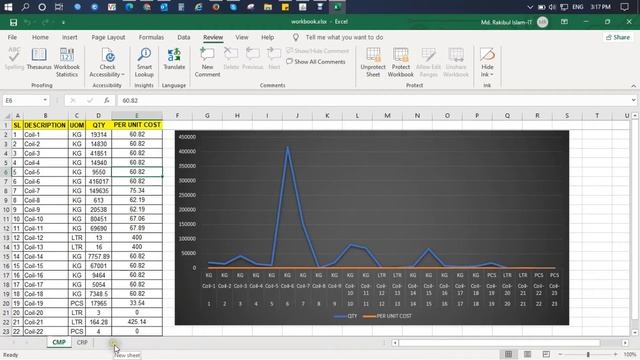Image resolution: width=640 pixels, height=360 pixels.
Task: Click the 100% zoom level
Action: point(630,354)
